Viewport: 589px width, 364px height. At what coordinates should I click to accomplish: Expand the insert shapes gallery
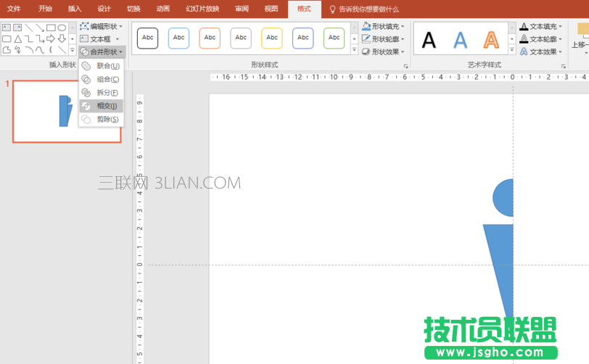[73, 49]
